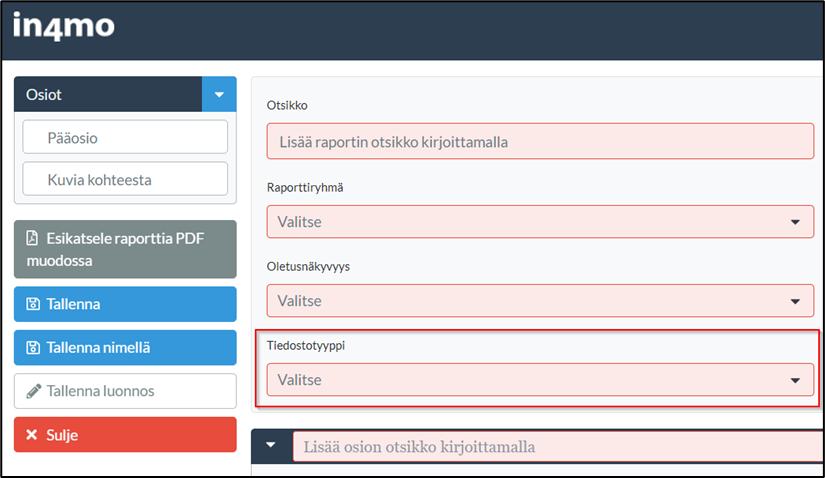The image size is (825, 478).
Task: Collapse the section using the triangle arrow
Action: pos(270,446)
